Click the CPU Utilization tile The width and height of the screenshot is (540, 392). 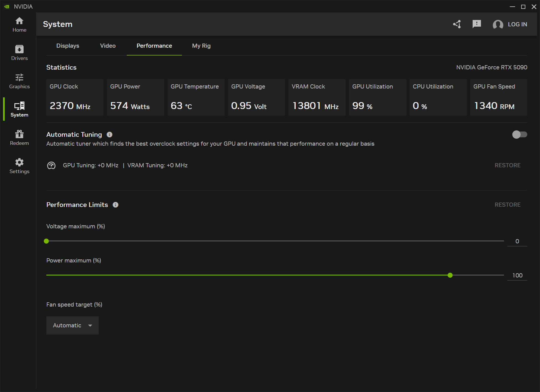coord(438,97)
